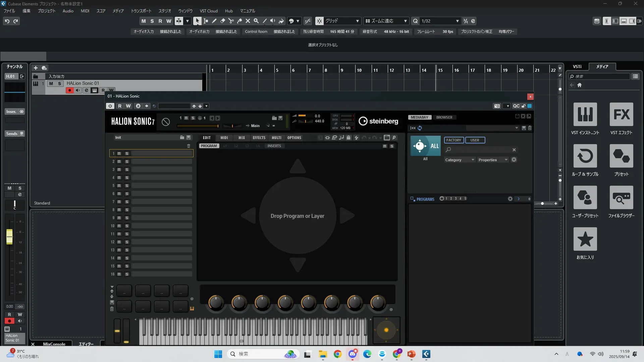The image size is (644, 362).
Task: Click the MixConsole tab button
Action: click(x=54, y=344)
